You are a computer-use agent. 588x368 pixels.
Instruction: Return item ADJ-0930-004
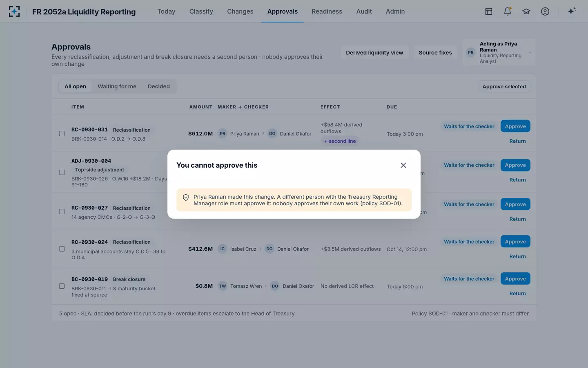click(517, 180)
